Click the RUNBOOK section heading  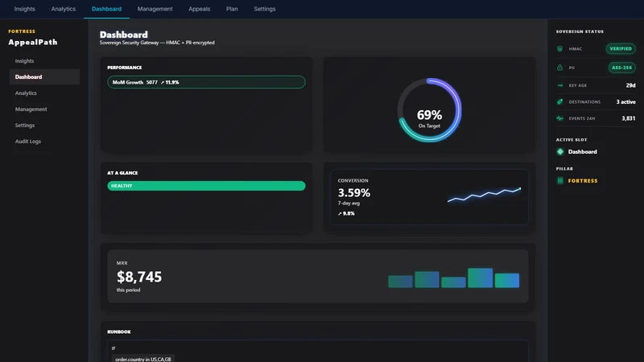pos(119,331)
